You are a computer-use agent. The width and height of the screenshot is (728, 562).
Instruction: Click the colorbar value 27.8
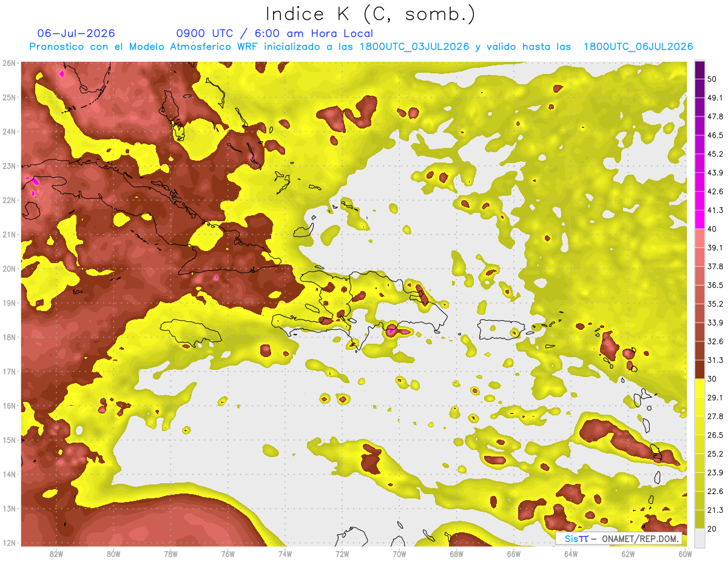tap(715, 416)
